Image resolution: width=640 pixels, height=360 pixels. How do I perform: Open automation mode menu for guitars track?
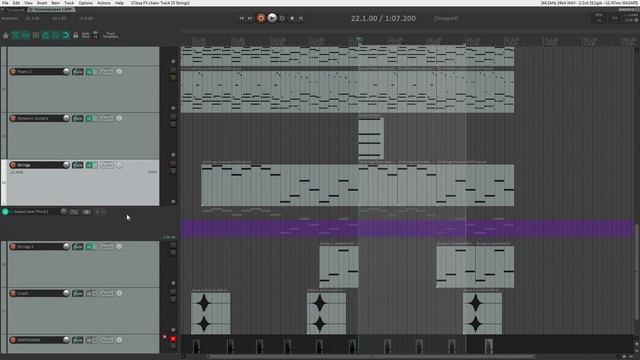coord(107,118)
